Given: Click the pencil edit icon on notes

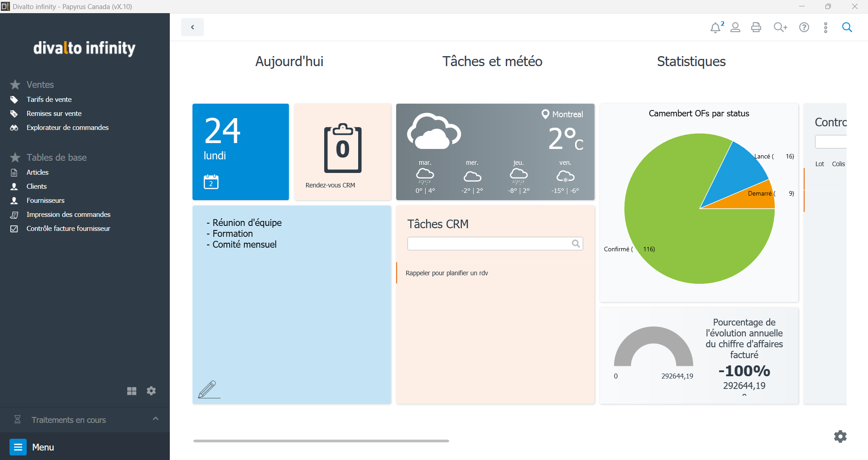Looking at the screenshot, I should [208, 389].
